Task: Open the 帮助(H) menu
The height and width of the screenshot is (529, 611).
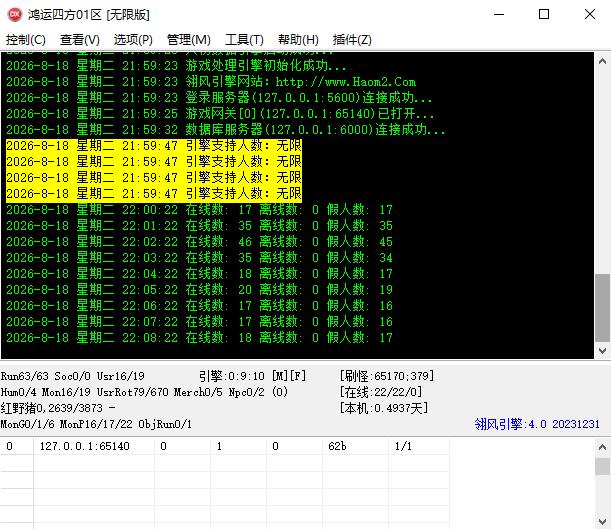Action: (x=298, y=40)
